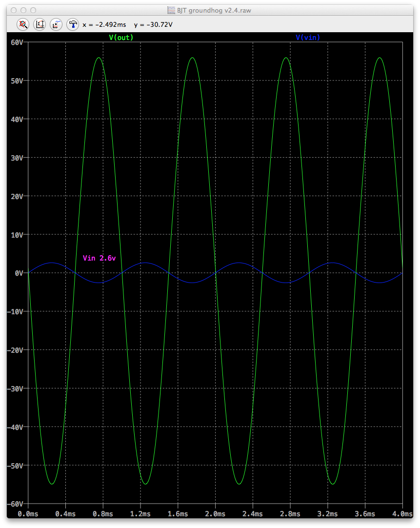Image resolution: width=420 pixels, height=528 pixels.
Task: Click the -40V vertical axis label
Action: 15,427
